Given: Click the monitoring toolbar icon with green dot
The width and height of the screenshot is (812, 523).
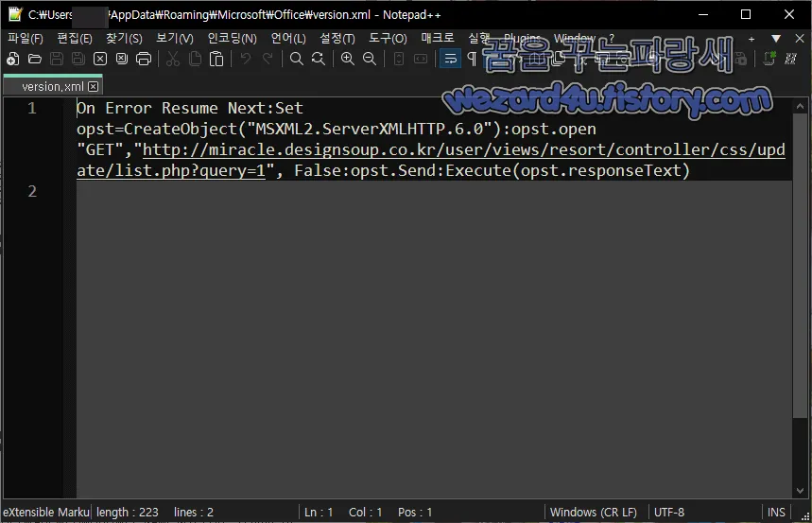Looking at the screenshot, I should 769,59.
